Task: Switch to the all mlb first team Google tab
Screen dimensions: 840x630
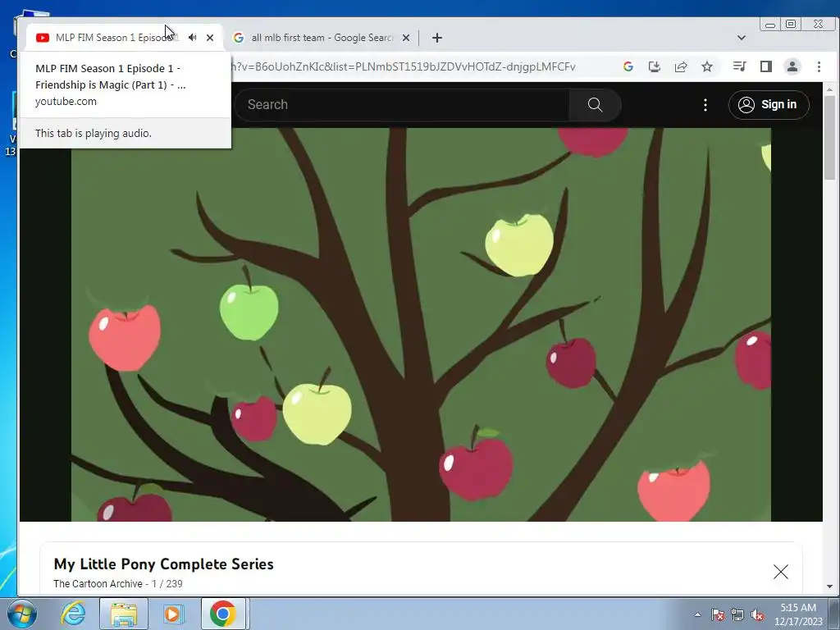Action: (x=322, y=38)
